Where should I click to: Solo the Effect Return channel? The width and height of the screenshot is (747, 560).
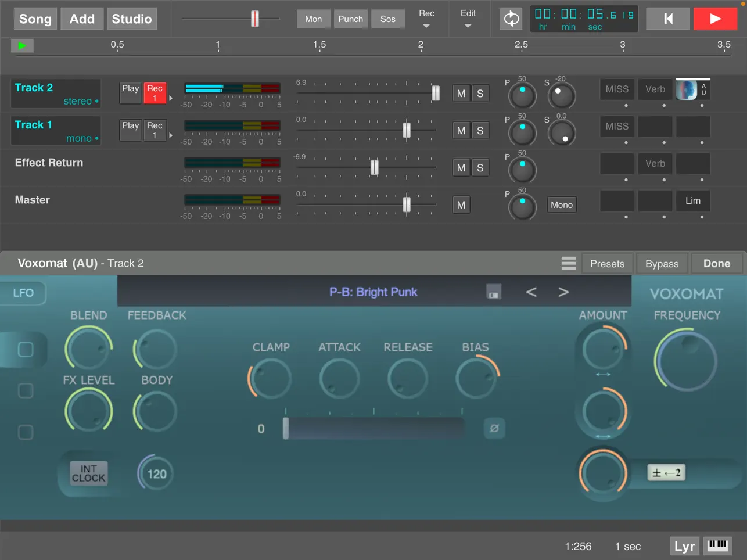click(480, 168)
